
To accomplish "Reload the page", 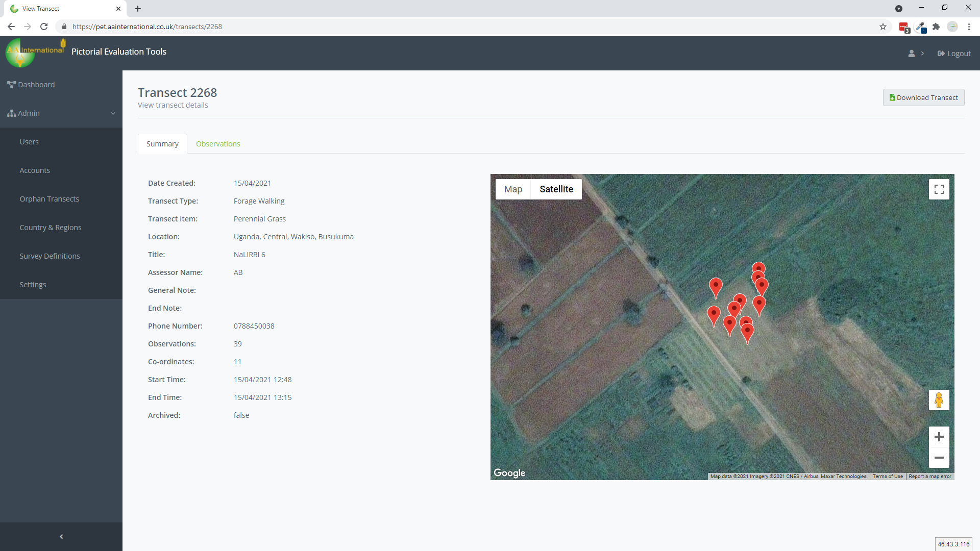I will coord(44,27).
